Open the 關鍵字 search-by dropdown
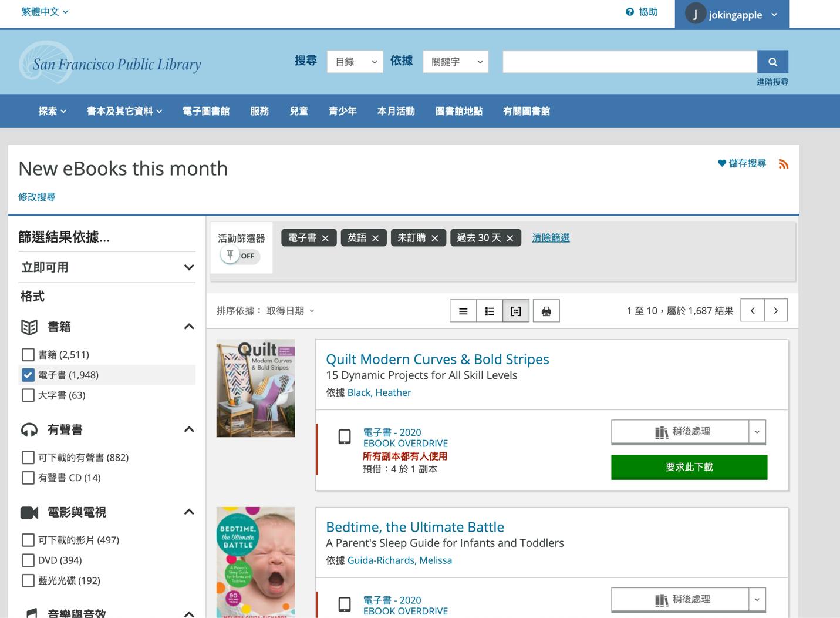840x618 pixels. [x=456, y=62]
